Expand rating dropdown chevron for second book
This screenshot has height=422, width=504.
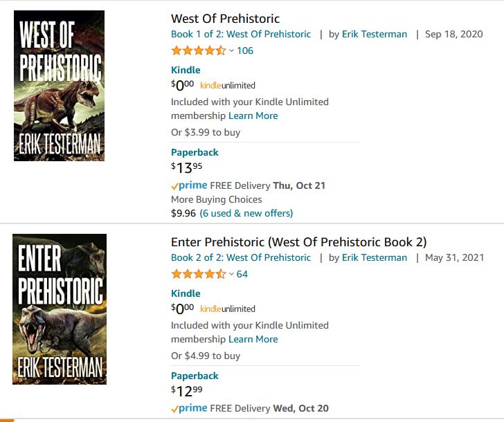click(231, 274)
